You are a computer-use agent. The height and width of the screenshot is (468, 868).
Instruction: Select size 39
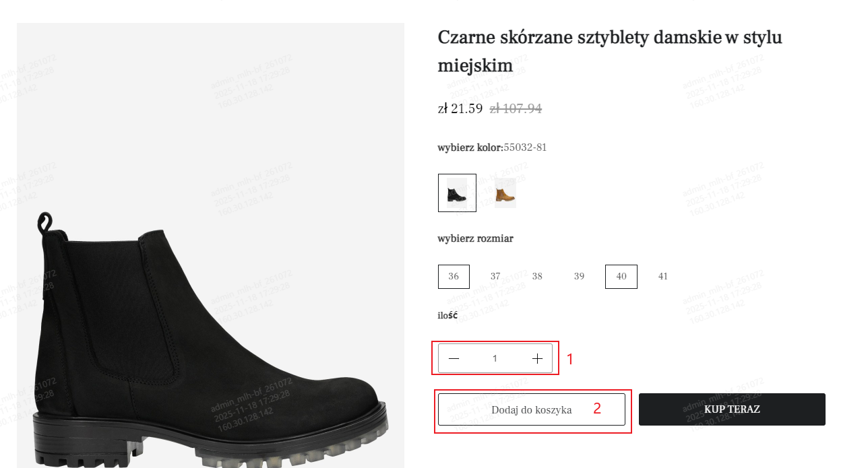(x=579, y=277)
